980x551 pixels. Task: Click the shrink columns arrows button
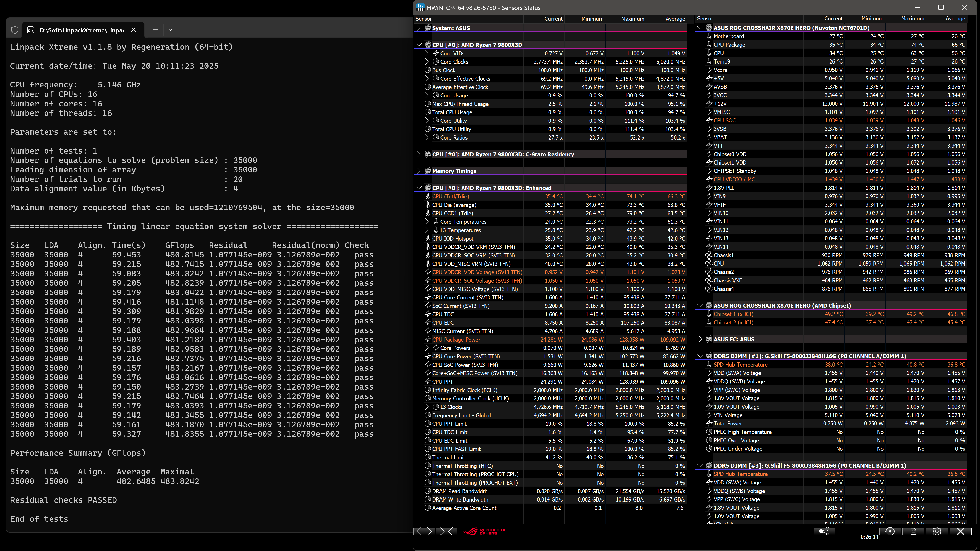pyautogui.click(x=447, y=531)
